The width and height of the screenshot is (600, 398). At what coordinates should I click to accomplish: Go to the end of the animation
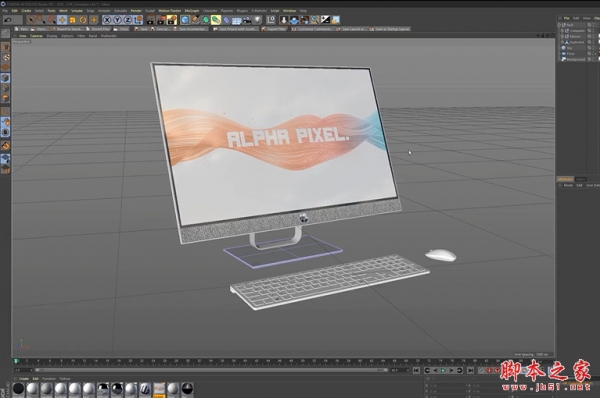tap(471, 370)
